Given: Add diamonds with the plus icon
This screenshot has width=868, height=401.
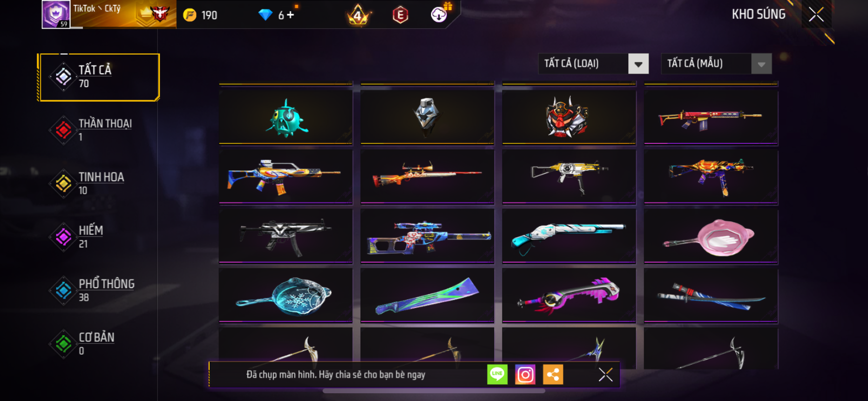Looking at the screenshot, I should coord(290,15).
